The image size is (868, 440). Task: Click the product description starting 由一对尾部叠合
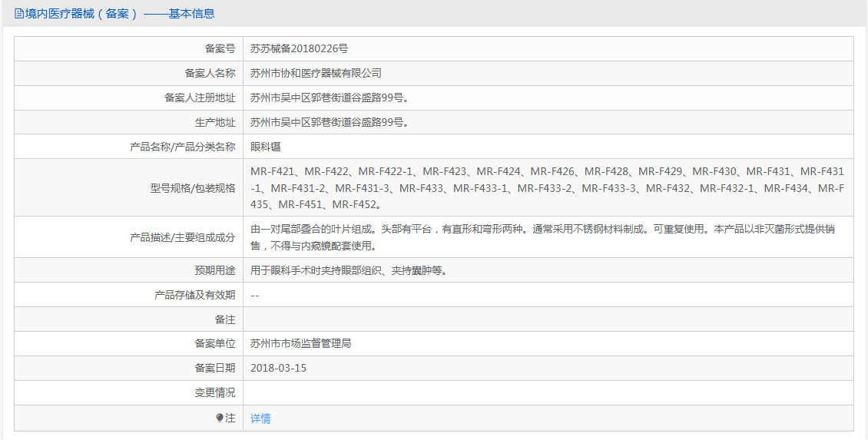(x=542, y=237)
